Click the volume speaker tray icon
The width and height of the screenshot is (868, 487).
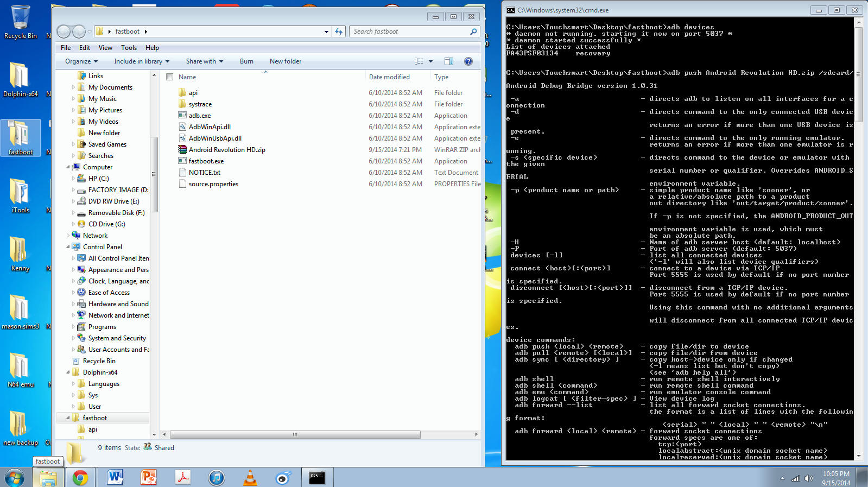click(x=809, y=478)
